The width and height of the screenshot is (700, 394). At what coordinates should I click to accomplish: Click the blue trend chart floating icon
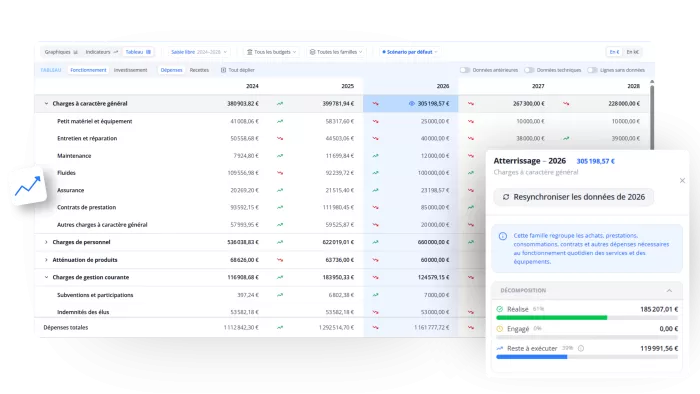(28, 187)
